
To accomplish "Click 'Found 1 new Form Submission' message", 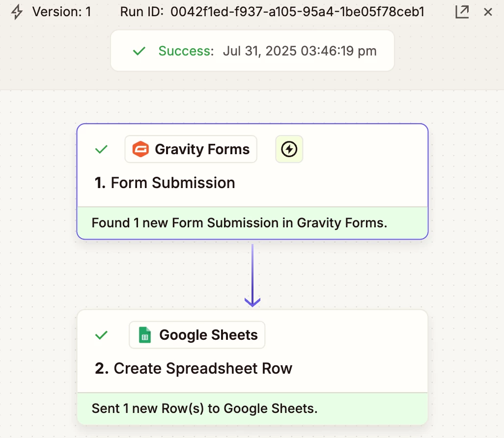I will tap(239, 223).
